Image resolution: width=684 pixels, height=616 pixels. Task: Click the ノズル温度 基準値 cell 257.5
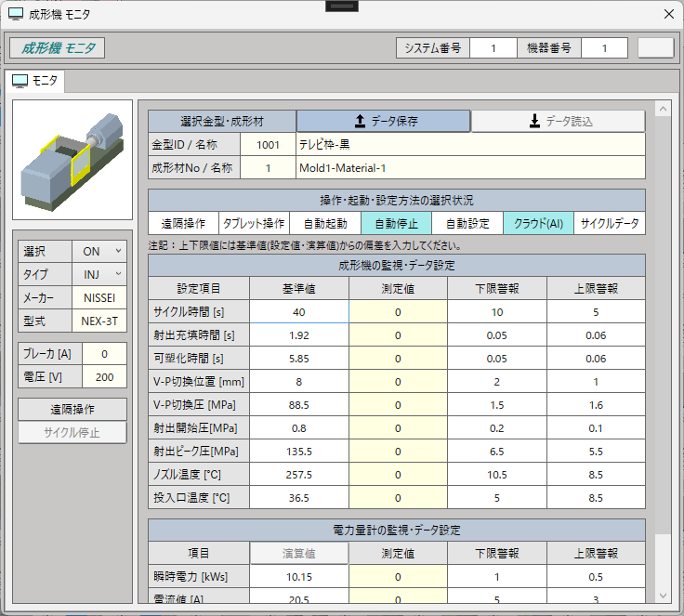pyautogui.click(x=299, y=475)
